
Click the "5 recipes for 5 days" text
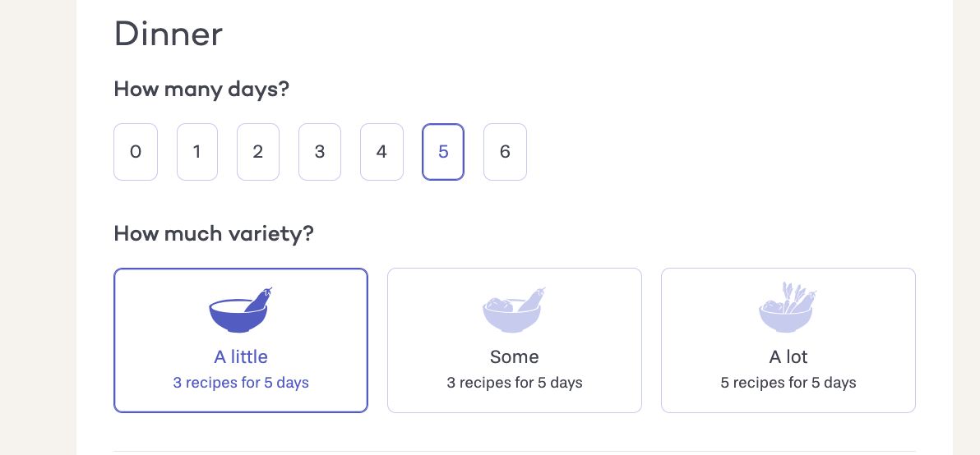coord(788,383)
